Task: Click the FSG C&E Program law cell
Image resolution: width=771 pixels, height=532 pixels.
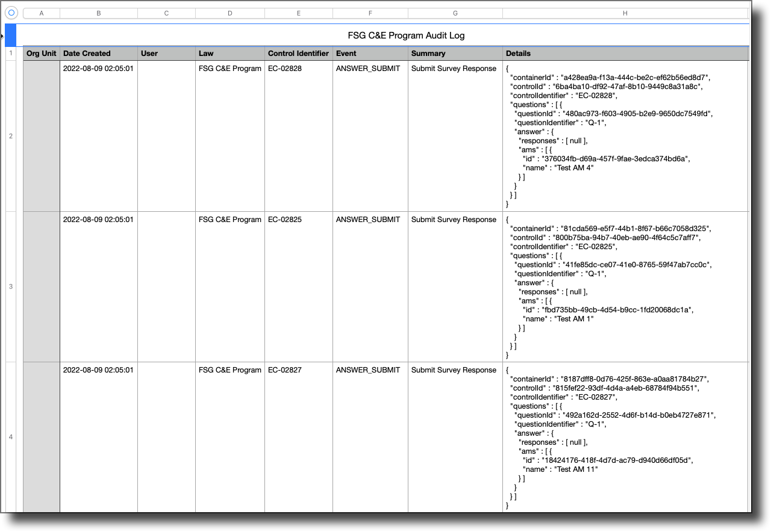Action: point(229,69)
